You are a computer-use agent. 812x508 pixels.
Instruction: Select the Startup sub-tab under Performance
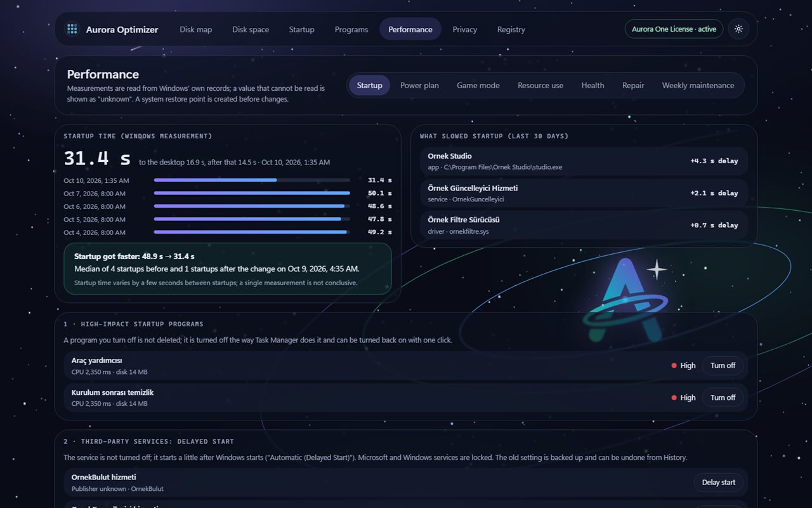point(370,85)
